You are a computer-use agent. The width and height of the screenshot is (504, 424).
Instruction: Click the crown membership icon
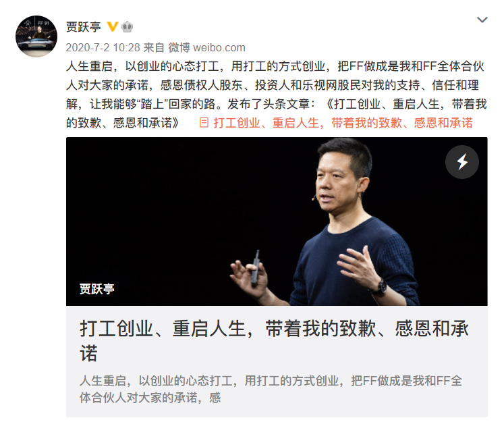(x=128, y=27)
